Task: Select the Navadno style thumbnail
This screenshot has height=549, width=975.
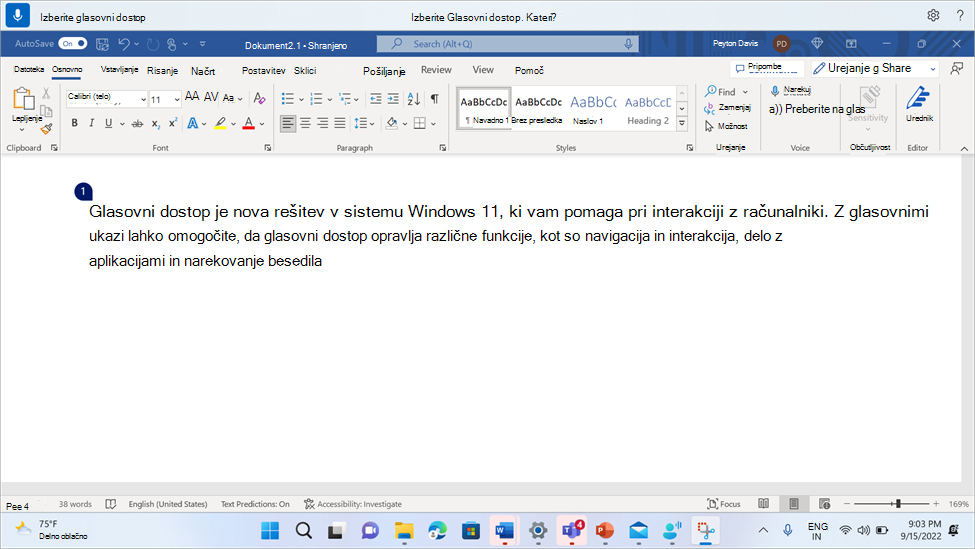Action: point(484,108)
